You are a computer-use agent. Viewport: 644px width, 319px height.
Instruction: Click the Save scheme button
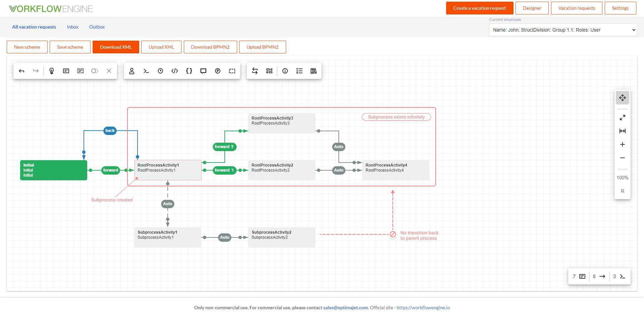tap(70, 47)
